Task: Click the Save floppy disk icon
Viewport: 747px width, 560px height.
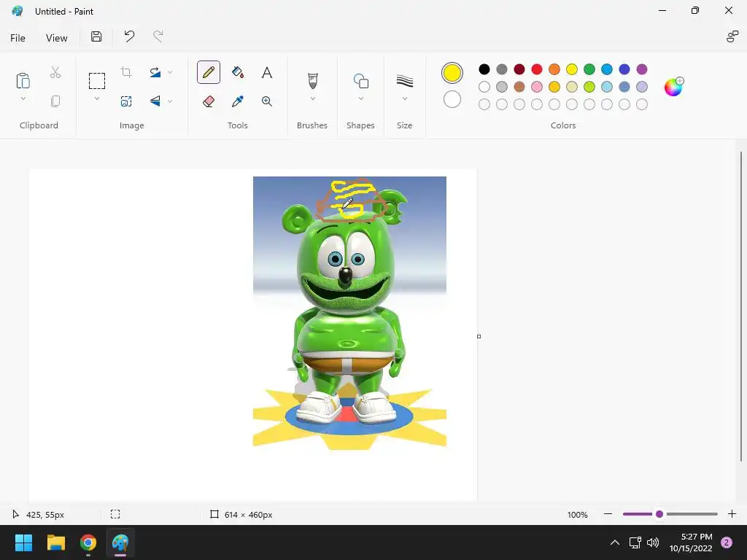Action: click(96, 36)
